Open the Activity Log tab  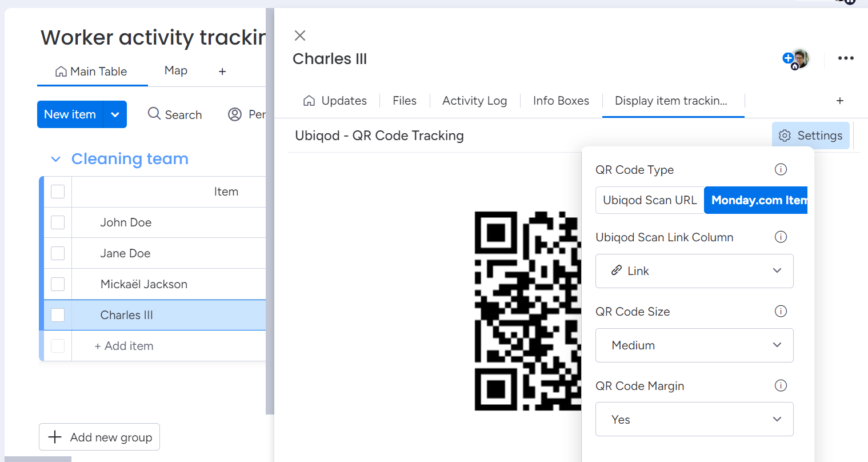tap(475, 101)
